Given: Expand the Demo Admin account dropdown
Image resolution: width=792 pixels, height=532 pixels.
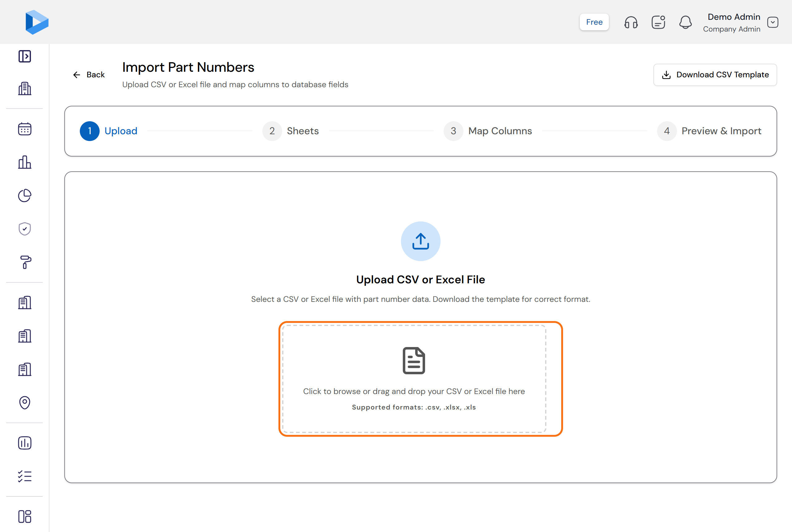Looking at the screenshot, I should click(x=773, y=22).
